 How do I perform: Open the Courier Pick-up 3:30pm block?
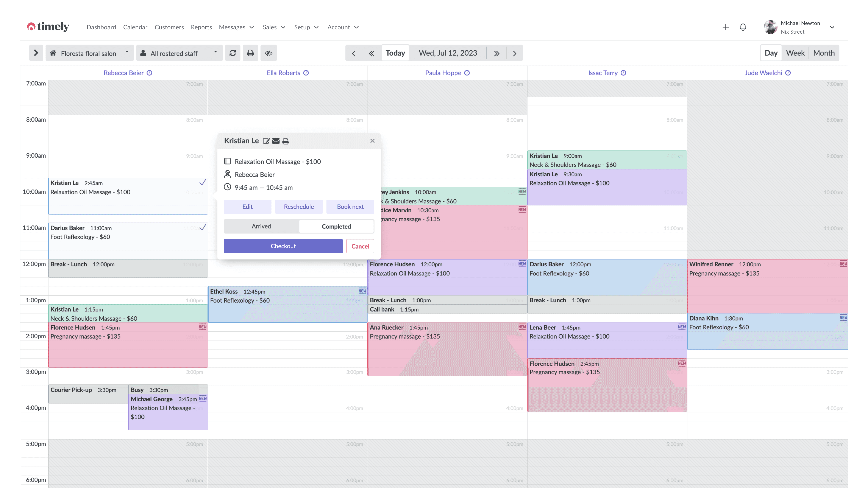(x=88, y=394)
